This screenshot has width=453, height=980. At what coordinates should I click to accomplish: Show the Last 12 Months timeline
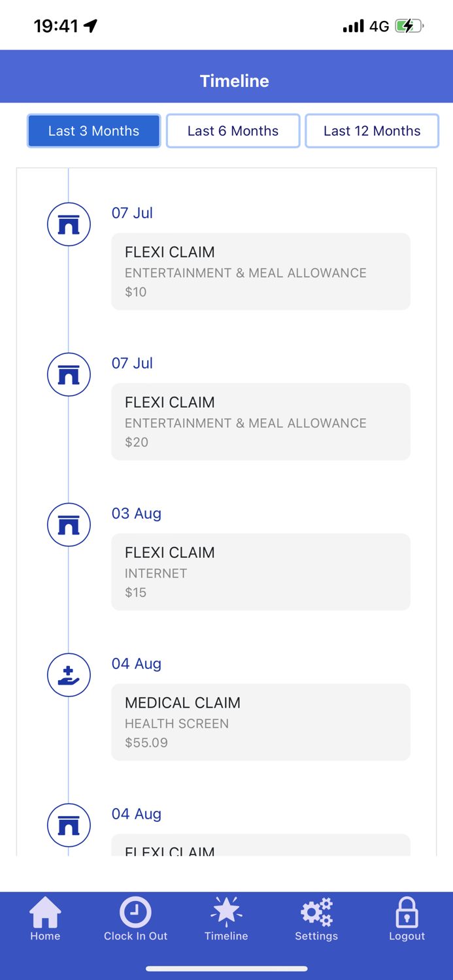371,131
